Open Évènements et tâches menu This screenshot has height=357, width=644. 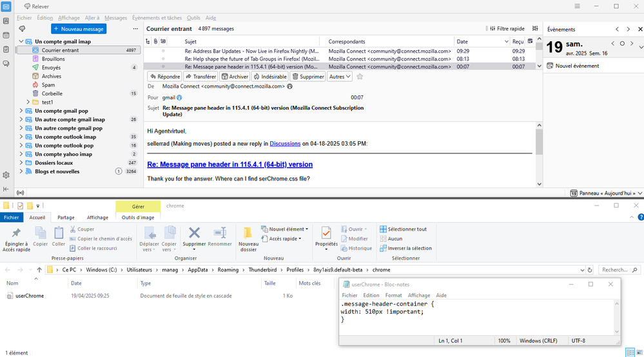[157, 17]
